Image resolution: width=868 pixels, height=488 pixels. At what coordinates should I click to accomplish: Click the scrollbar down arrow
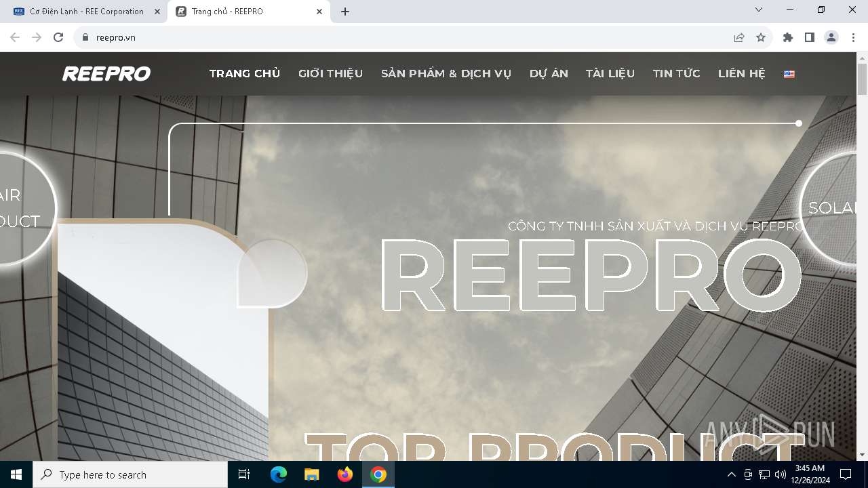862,455
